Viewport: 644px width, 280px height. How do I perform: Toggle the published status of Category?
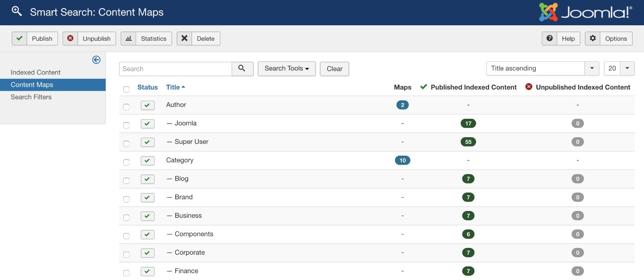(x=147, y=161)
